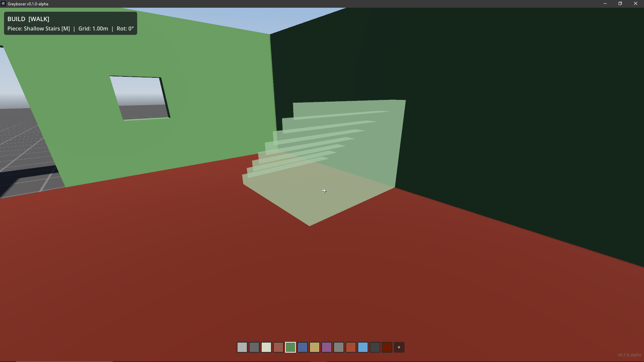Click the Rot 0° rotation text

click(125, 29)
